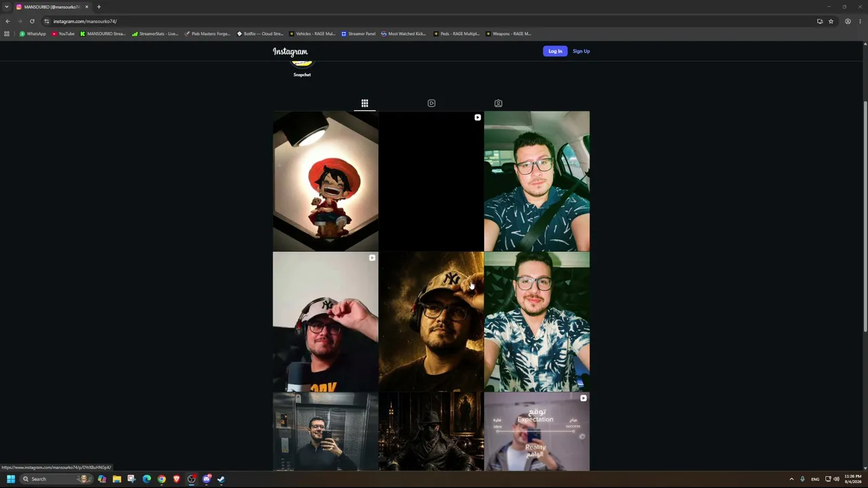Open the floral shirt selfie post
This screenshot has height=488, width=868.
537,322
